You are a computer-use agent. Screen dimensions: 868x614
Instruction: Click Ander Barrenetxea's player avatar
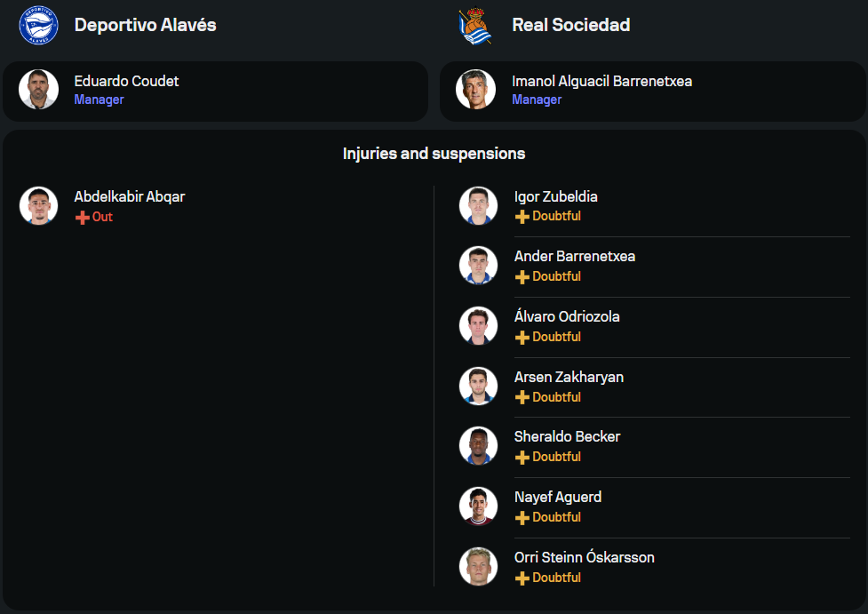478,266
